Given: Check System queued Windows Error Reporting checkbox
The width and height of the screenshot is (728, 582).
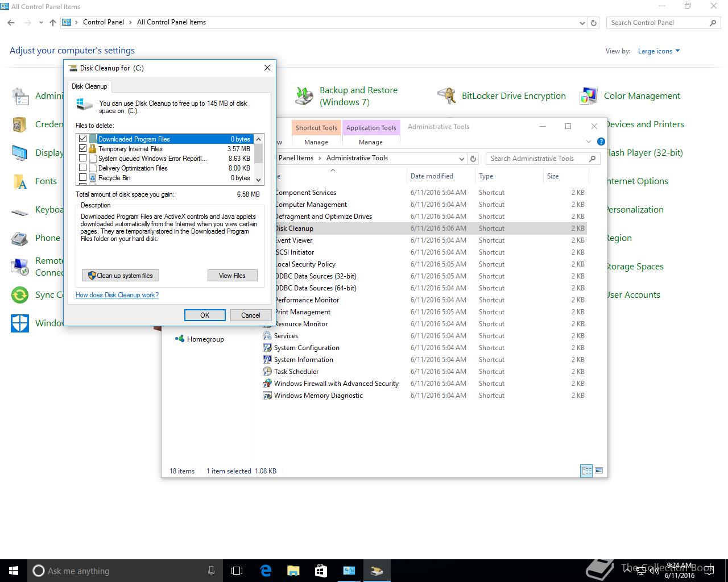Looking at the screenshot, I should pos(83,158).
